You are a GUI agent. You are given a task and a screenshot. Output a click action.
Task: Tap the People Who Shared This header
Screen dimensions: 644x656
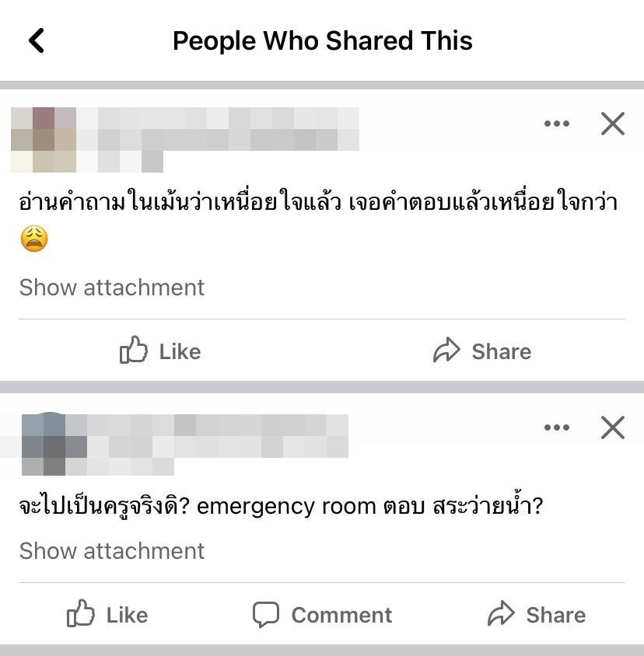pos(323,40)
